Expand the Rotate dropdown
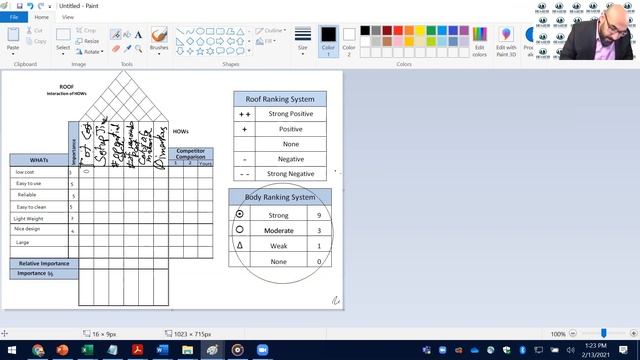Screen dimensions: 640x360 coord(102,52)
